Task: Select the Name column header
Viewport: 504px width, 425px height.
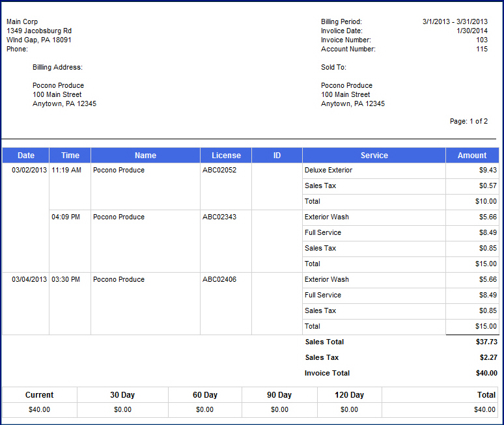Action: [x=145, y=156]
